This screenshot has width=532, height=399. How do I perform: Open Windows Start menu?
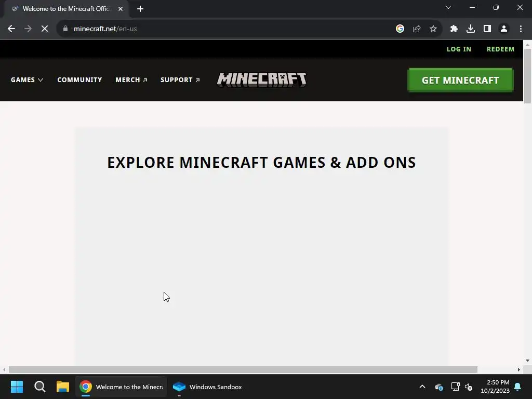tap(17, 387)
